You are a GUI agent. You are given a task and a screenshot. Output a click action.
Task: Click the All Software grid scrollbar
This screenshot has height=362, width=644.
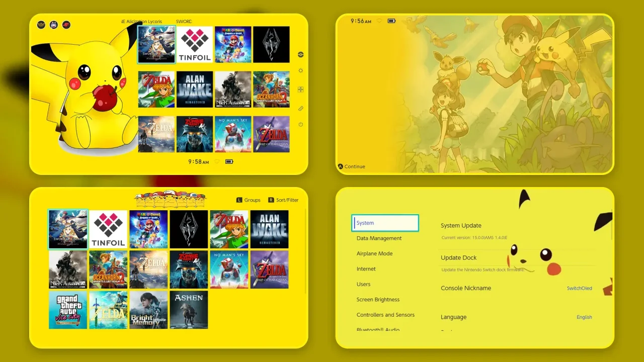click(306, 251)
